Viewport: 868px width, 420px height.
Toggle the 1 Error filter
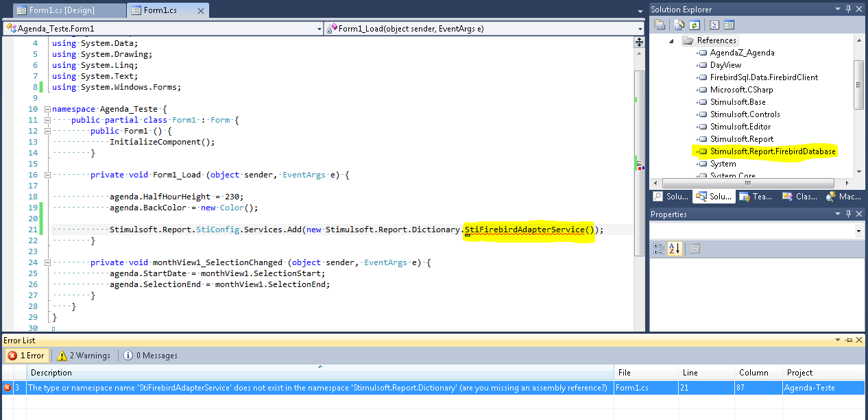pyautogui.click(x=27, y=356)
